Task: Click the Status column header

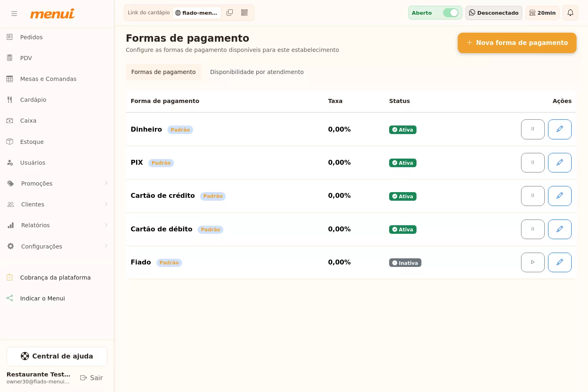Action: tap(399, 101)
